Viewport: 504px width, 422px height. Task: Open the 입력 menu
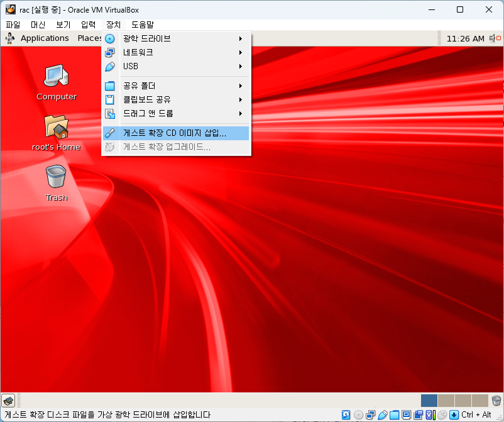[x=88, y=25]
